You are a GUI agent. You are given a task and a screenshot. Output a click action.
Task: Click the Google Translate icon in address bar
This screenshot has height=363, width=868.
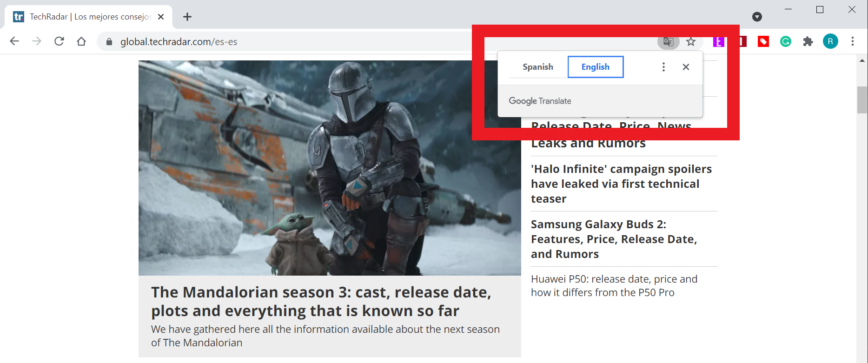click(669, 42)
